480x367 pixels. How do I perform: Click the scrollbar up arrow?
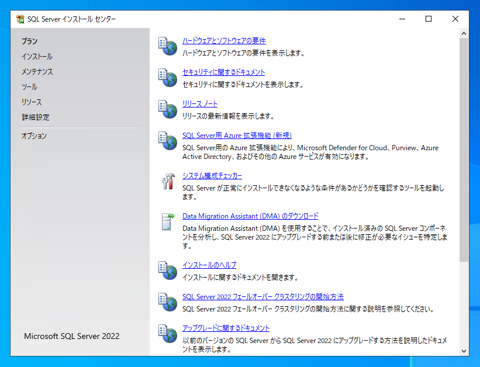click(464, 33)
